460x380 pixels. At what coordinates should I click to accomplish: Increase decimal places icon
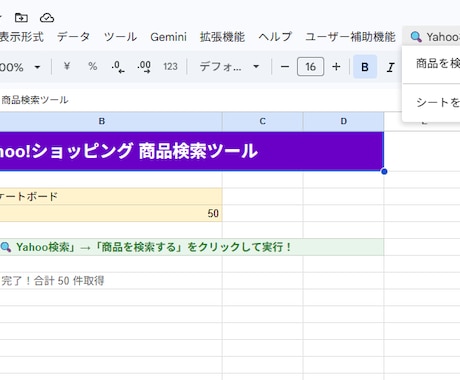pyautogui.click(x=144, y=67)
